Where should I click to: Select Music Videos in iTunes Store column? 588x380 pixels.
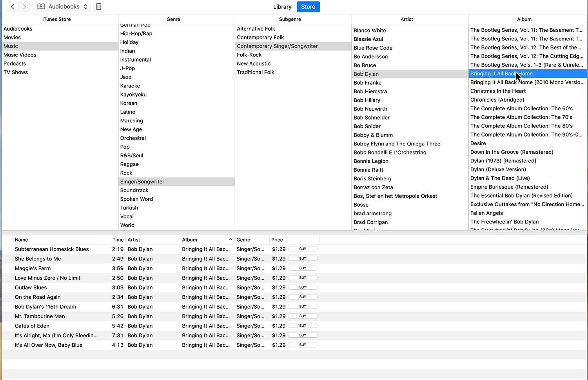(x=60, y=55)
